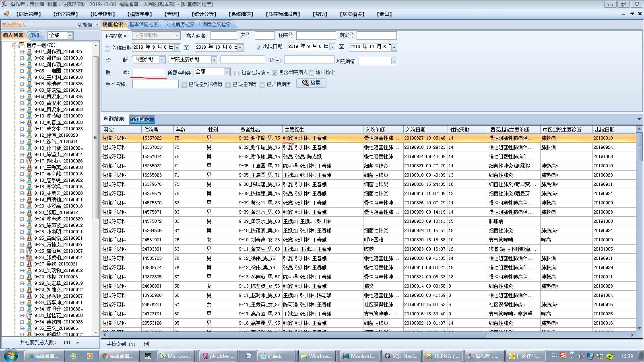This screenshot has width=644, height=362.
Task: Open the 入院病情 dropdown
Action: pyautogui.click(x=394, y=61)
